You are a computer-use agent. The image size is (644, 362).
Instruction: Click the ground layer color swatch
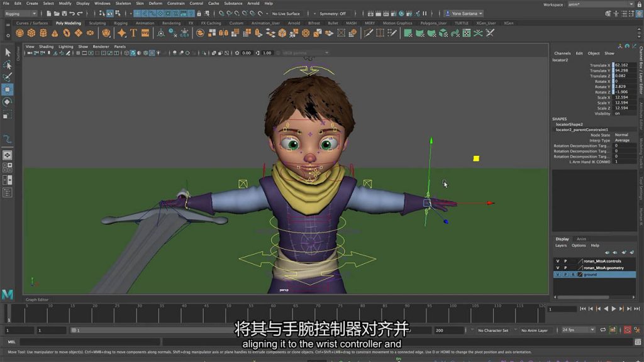(x=580, y=274)
